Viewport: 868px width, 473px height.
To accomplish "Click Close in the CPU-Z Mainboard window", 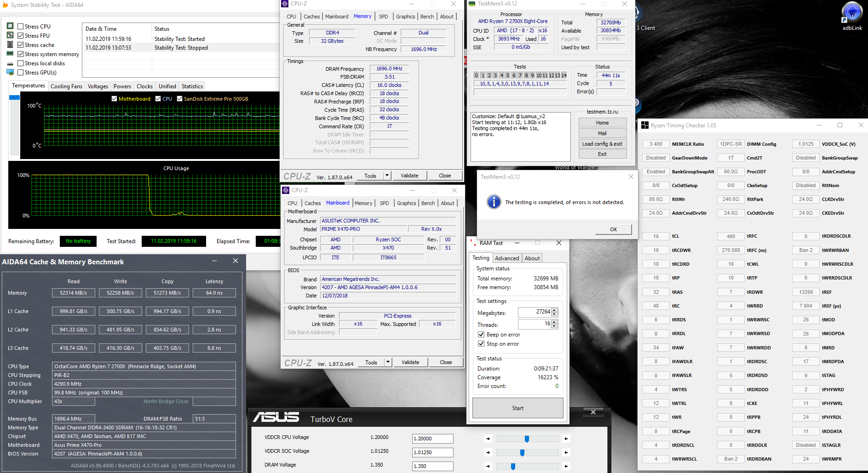I will [x=446, y=362].
